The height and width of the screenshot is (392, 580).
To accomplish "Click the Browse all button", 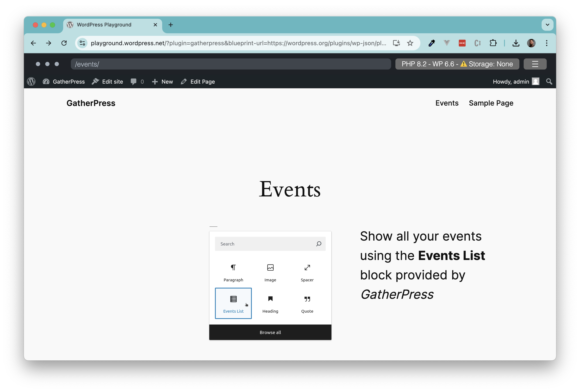I will point(270,332).
